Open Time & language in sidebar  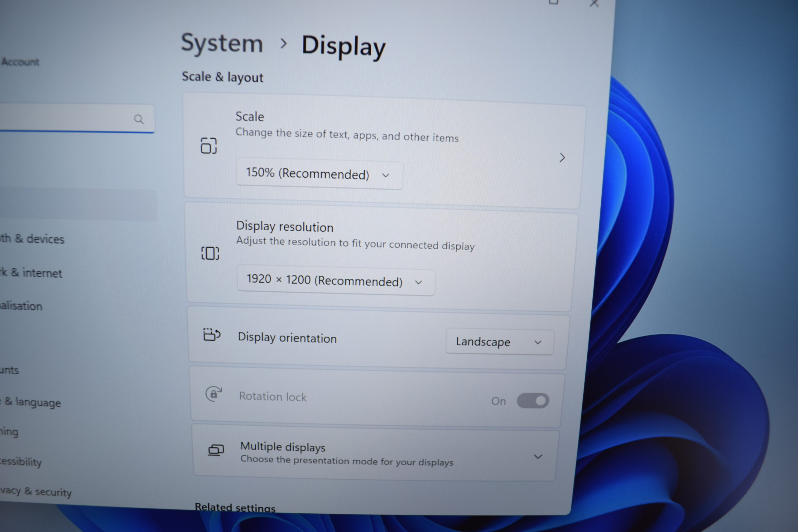(31, 402)
